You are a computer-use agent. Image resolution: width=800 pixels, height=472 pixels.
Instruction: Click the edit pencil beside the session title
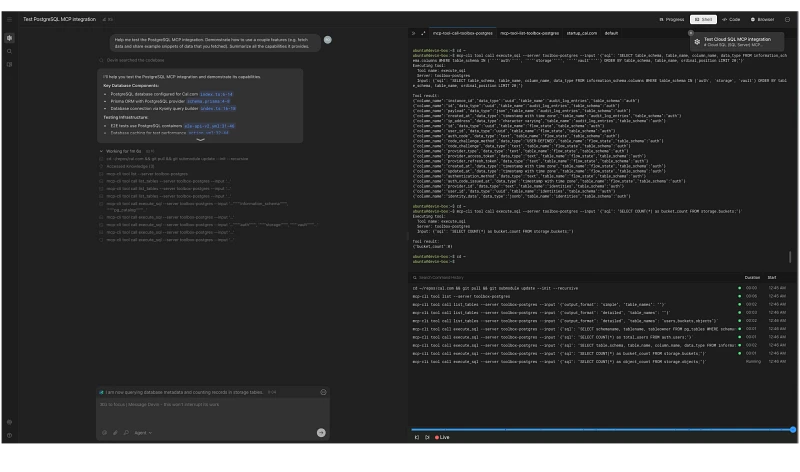105,19
